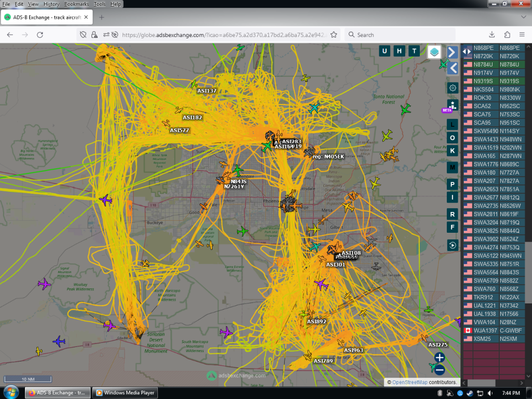
Task: Toggle the T map button
Action: coord(414,51)
